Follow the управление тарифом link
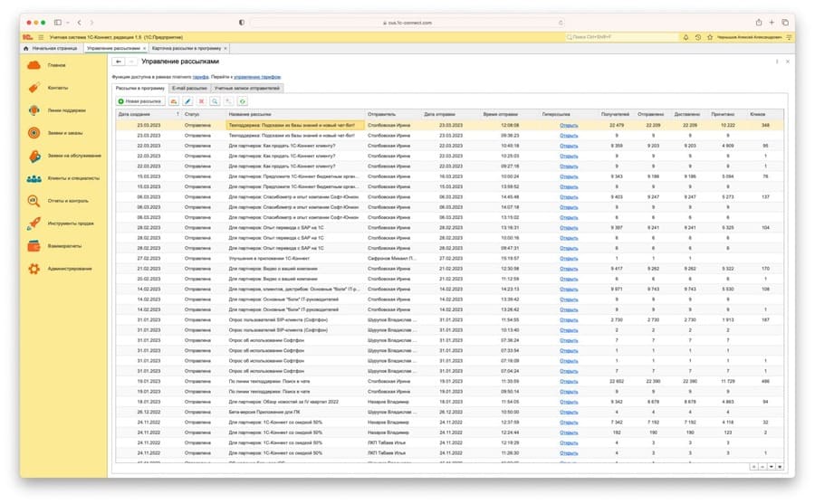 [257, 77]
